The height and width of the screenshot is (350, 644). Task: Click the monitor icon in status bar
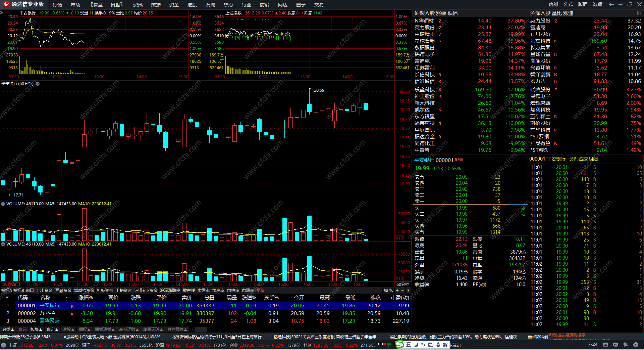[x=616, y=345]
